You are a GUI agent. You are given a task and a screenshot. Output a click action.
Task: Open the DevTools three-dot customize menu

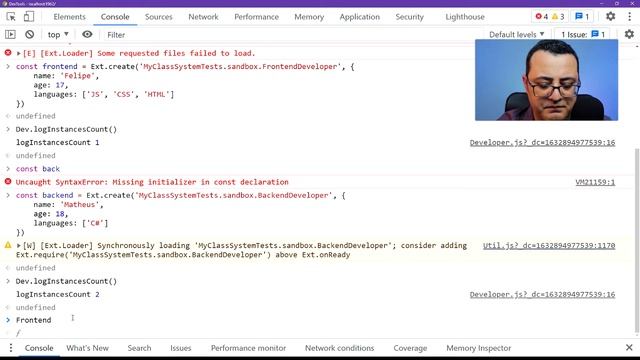[x=629, y=17]
